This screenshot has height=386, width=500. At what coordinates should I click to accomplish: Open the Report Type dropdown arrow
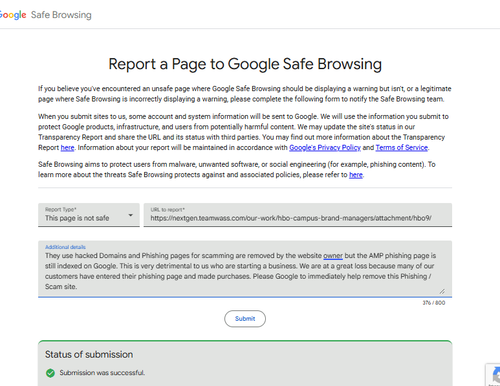[x=131, y=215]
